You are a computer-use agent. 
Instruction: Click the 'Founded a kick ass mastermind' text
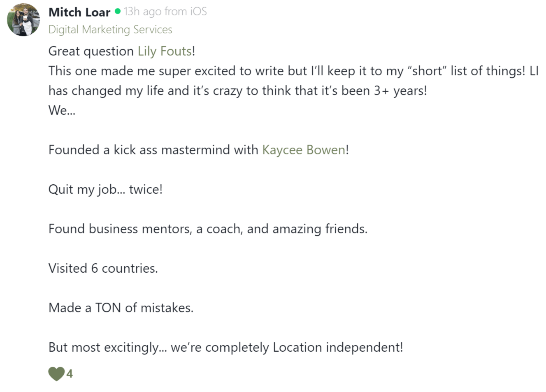(153, 150)
